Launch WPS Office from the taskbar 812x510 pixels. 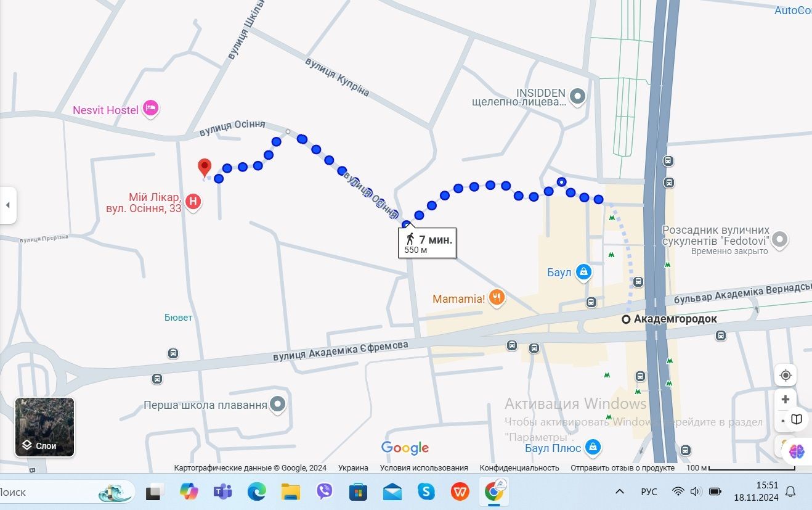[x=459, y=491]
